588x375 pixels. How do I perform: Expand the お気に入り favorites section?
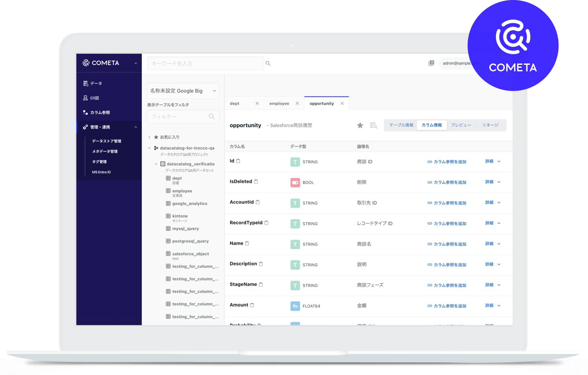pyautogui.click(x=149, y=137)
